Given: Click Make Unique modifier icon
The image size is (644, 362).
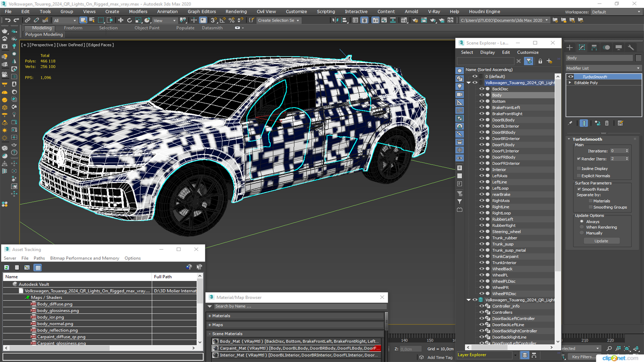Looking at the screenshot, I should (597, 123).
